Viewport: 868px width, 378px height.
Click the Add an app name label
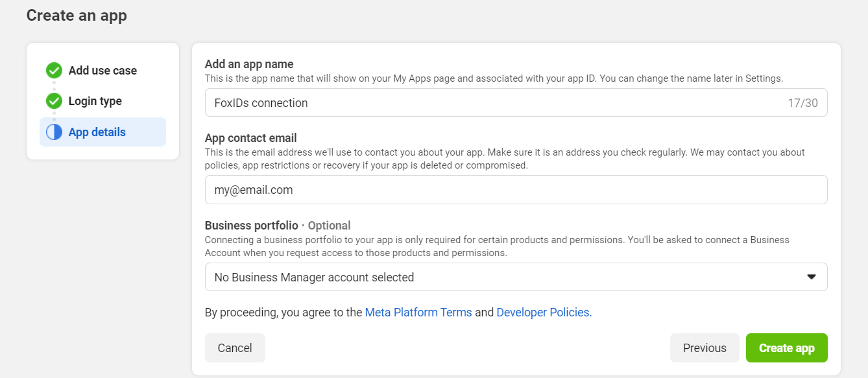click(249, 64)
